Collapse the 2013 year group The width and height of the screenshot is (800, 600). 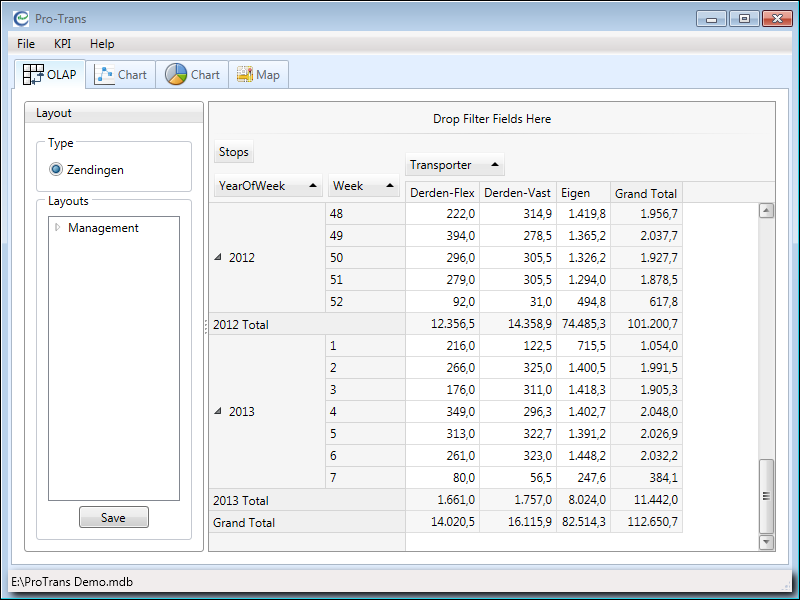(x=218, y=412)
